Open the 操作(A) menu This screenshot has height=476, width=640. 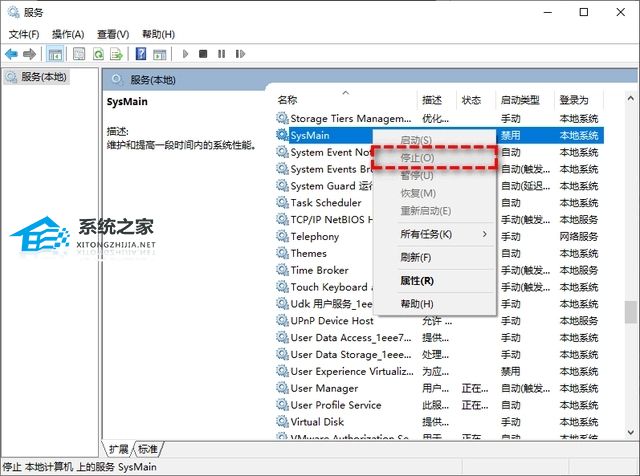point(68,34)
